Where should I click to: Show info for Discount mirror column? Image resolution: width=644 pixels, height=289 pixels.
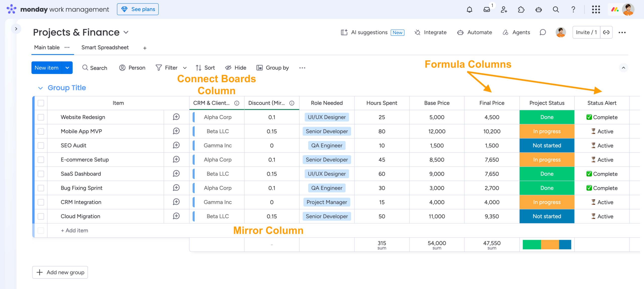click(x=292, y=103)
